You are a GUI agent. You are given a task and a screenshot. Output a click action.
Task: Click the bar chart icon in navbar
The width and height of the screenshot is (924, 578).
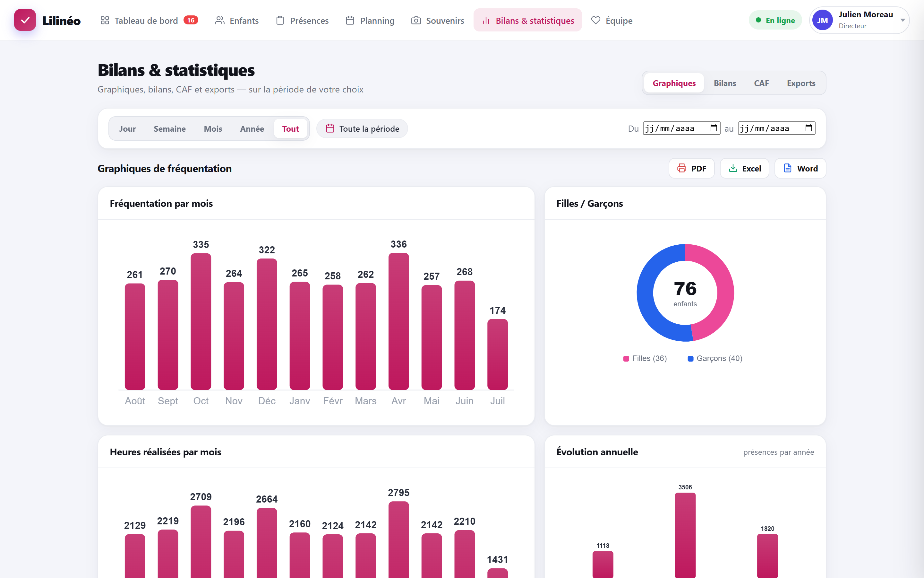486,20
